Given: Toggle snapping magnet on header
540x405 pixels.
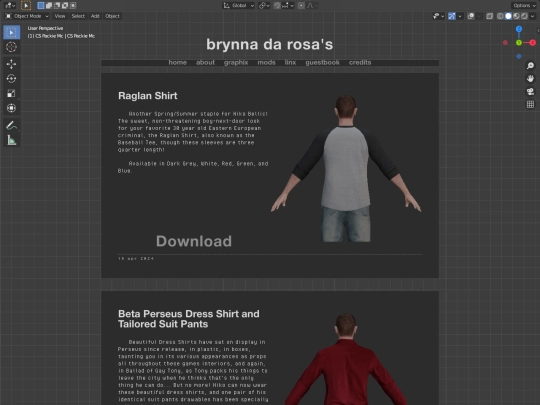Looking at the screenshot, I should (x=277, y=6).
